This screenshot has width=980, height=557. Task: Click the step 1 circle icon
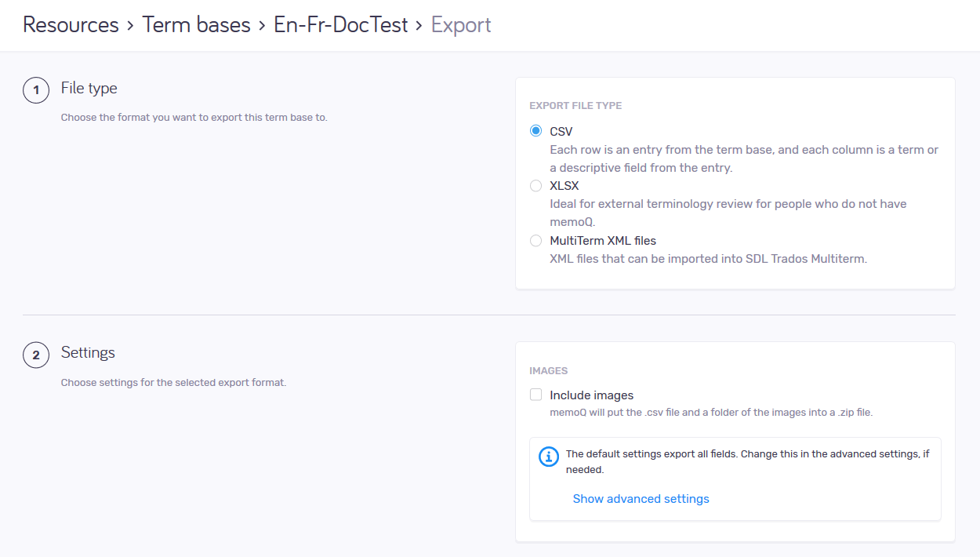tap(35, 90)
